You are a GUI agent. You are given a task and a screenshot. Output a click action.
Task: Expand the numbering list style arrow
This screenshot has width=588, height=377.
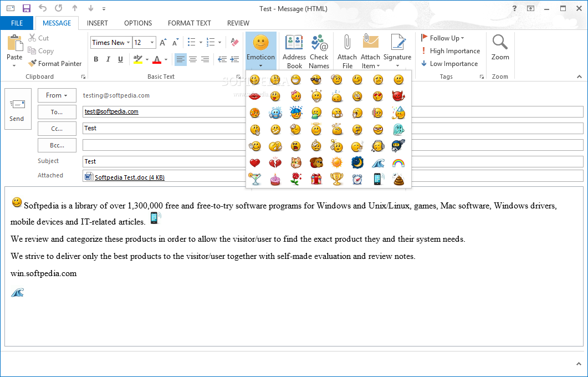pos(219,42)
